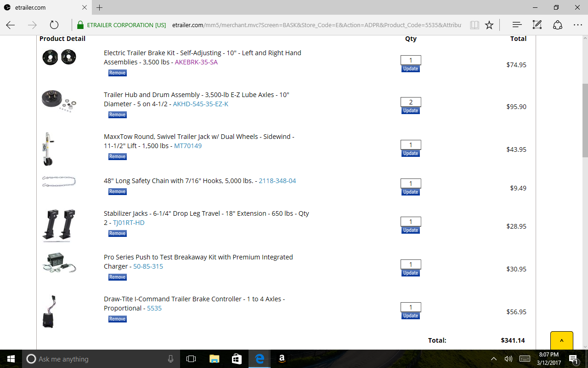The width and height of the screenshot is (588, 368).
Task: Update quantity for Breakaway Kit
Action: [x=411, y=273]
